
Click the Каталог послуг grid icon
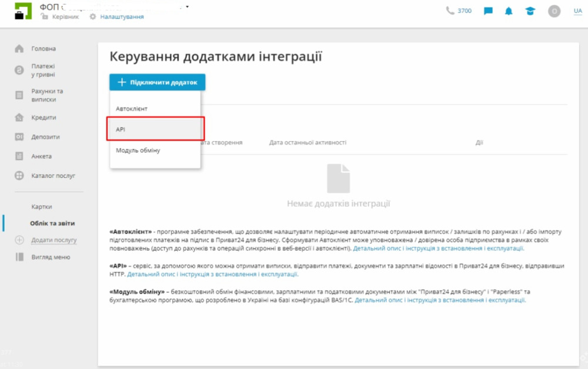(19, 176)
